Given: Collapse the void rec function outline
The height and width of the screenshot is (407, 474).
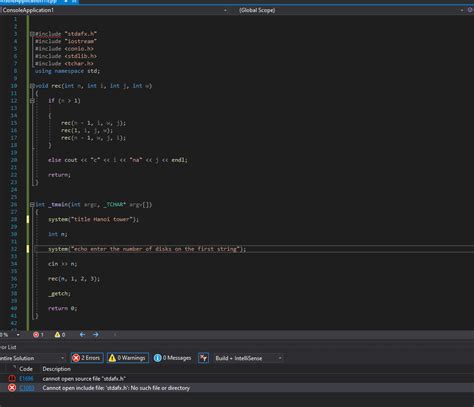Looking at the screenshot, I should click(32, 86).
